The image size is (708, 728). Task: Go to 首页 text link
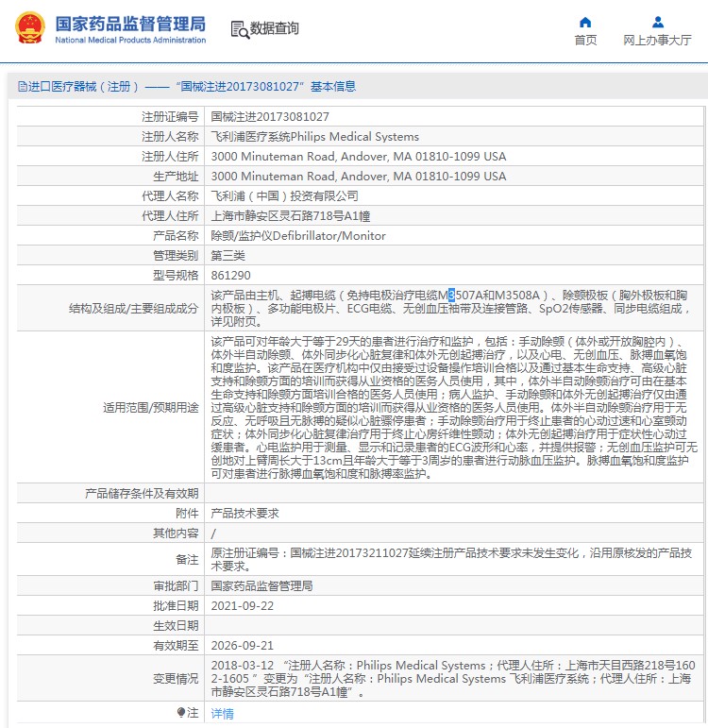coord(585,41)
